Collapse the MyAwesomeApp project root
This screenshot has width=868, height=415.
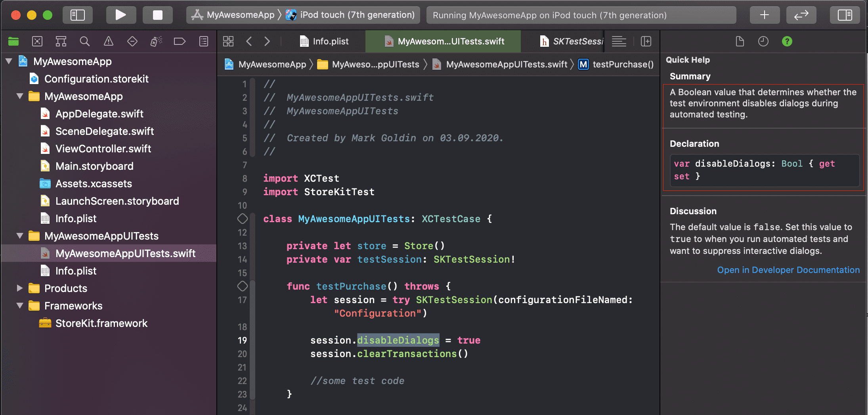(9, 61)
